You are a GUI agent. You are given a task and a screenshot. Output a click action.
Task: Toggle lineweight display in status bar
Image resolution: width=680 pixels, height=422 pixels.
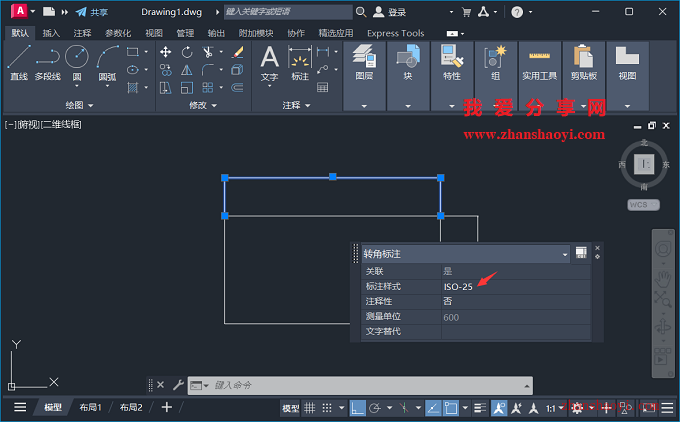(480, 408)
